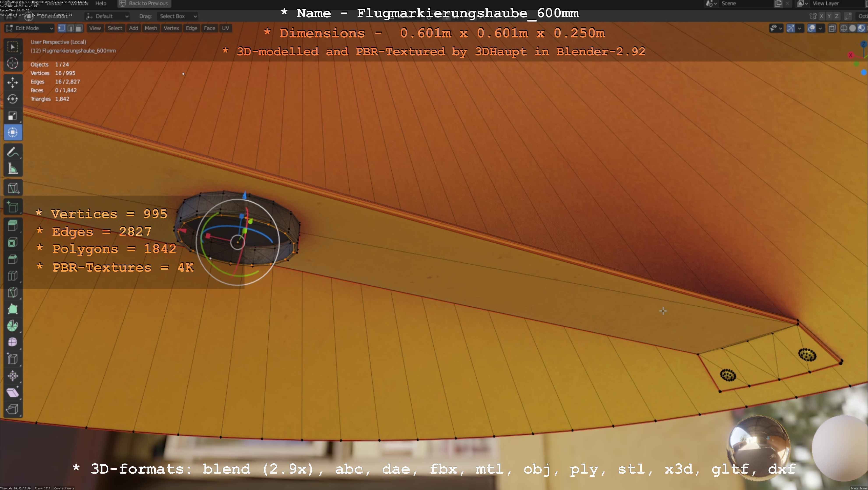
Task: Toggle mirror Y axis button
Action: [829, 16]
